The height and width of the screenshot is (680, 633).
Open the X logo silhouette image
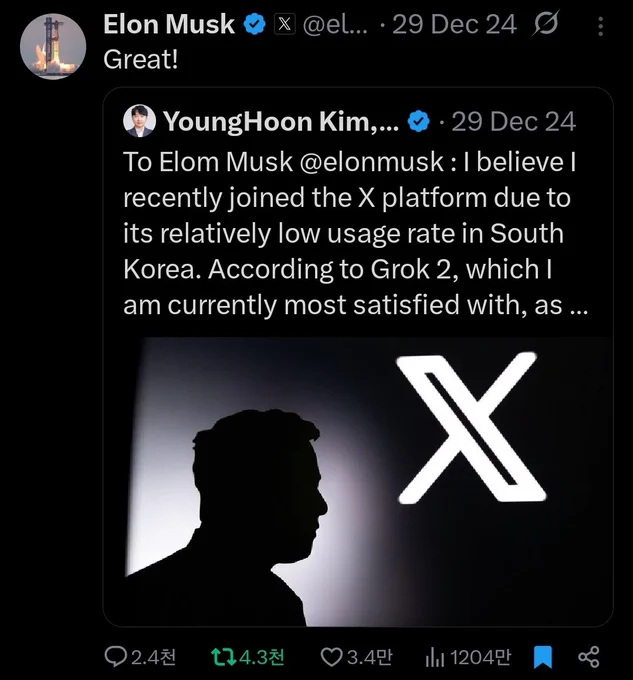click(x=358, y=481)
